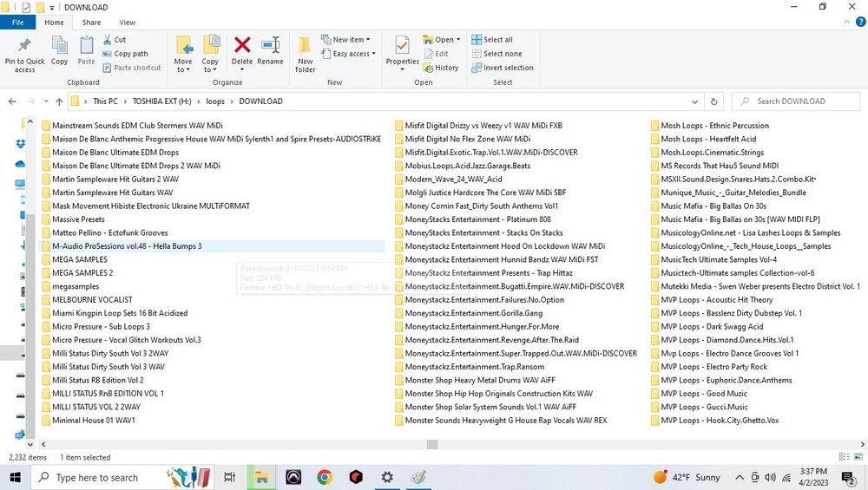
Task: Switch to details view layout
Action: coord(845,457)
